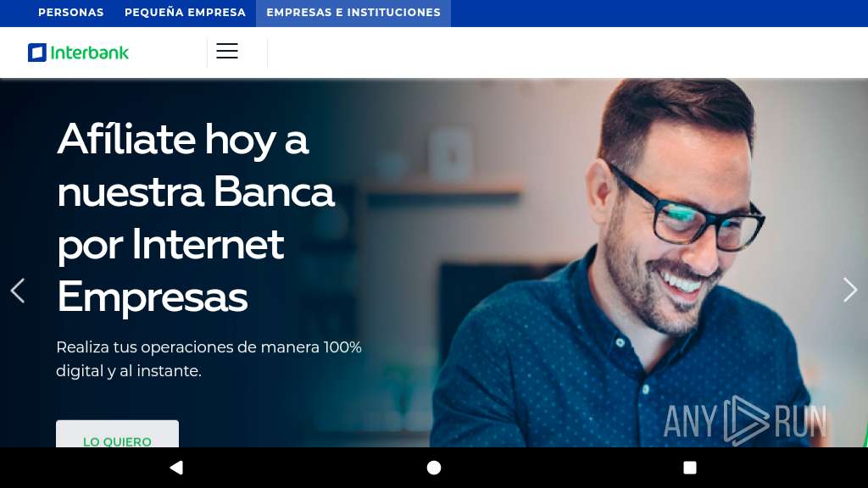This screenshot has height=488, width=868.
Task: Advance carousel with right chevron arrow
Action: tap(849, 290)
